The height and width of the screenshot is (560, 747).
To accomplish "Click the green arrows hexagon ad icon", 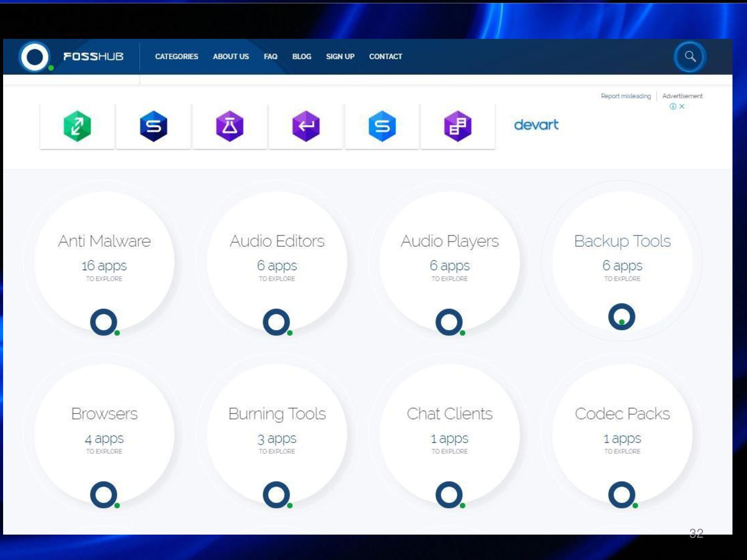I will tap(77, 126).
